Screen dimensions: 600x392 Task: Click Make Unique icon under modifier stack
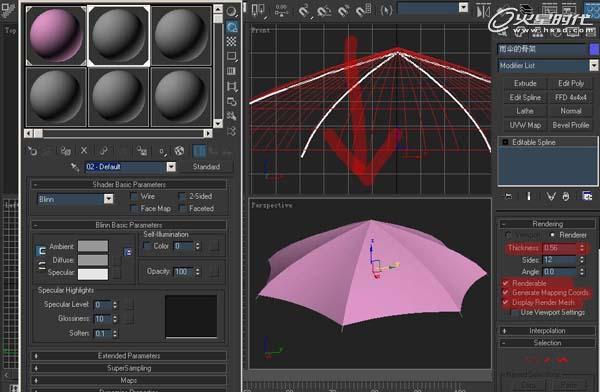(551, 196)
